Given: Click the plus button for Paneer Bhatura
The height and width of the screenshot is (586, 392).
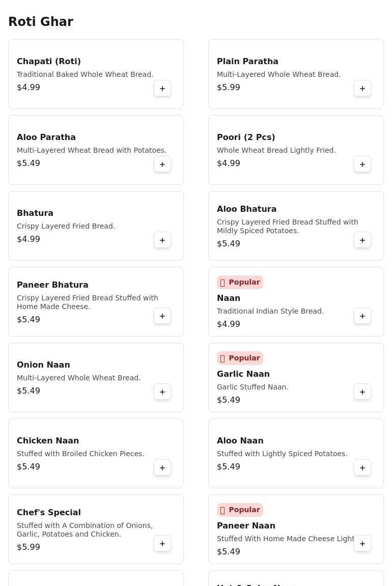Looking at the screenshot, I should (162, 316).
